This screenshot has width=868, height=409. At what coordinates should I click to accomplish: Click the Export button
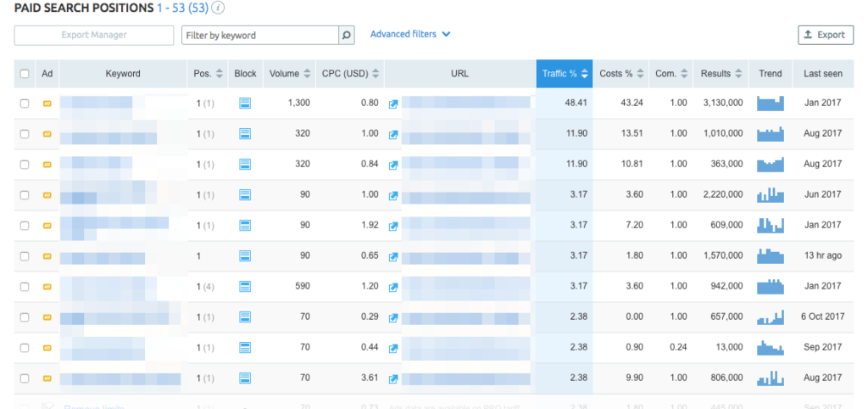(x=826, y=35)
